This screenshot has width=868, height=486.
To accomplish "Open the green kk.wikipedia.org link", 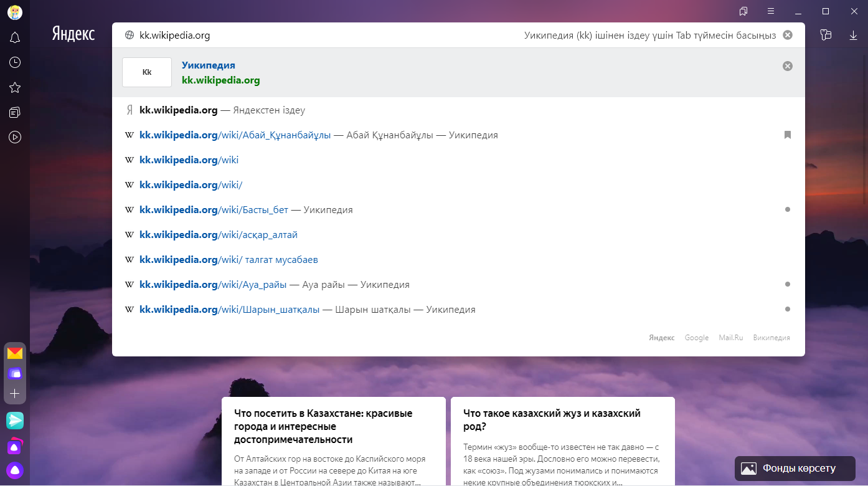I will [x=221, y=80].
